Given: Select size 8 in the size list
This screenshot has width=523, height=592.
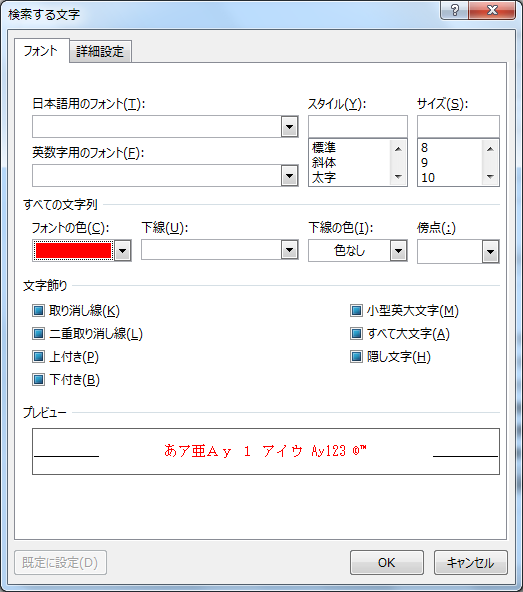Looking at the screenshot, I should [424, 147].
